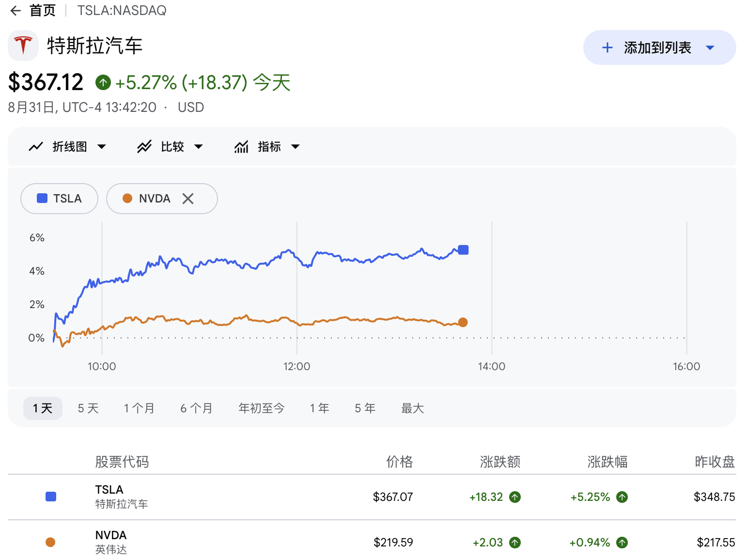Click the 价格 column header
The width and height of the screenshot is (747, 560).
pyautogui.click(x=400, y=462)
